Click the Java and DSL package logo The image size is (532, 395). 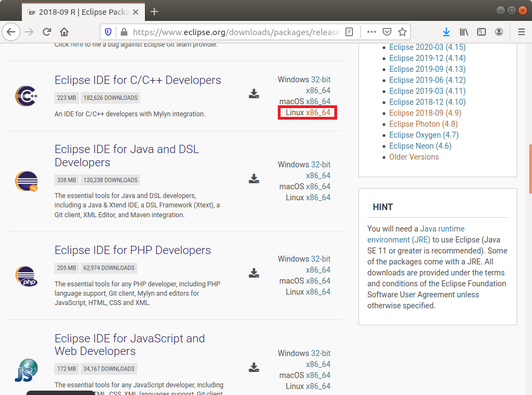[x=26, y=181]
